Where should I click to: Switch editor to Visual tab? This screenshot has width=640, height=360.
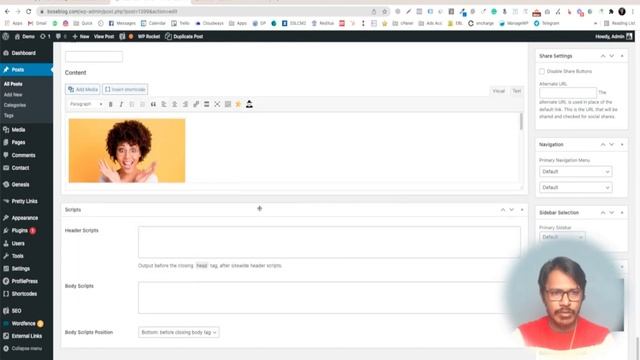click(x=498, y=91)
